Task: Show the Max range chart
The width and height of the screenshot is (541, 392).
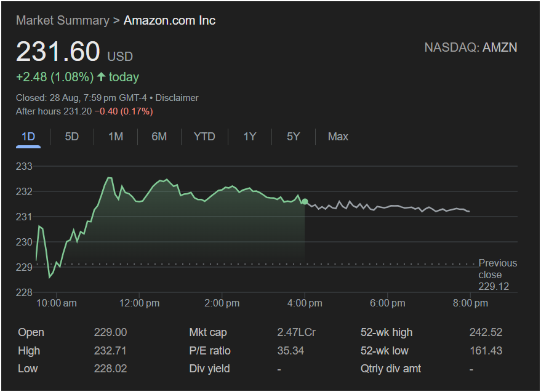Action: 338,137
